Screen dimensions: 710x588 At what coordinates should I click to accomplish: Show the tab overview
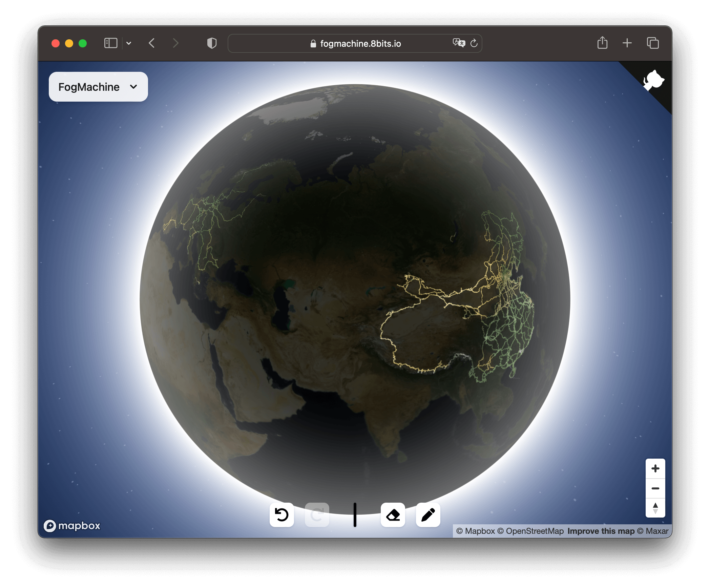pyautogui.click(x=652, y=43)
